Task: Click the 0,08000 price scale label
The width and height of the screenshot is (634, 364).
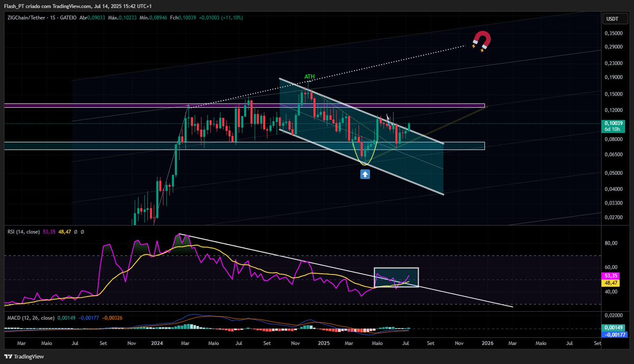Action: (x=613, y=139)
